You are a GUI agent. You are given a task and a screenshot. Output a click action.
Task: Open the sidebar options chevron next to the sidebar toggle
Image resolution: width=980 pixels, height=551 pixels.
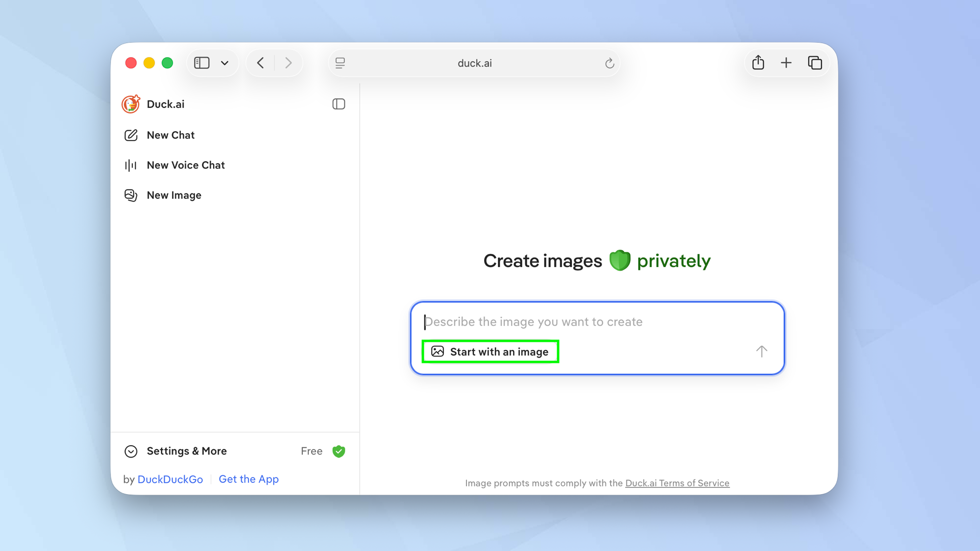[x=225, y=63]
